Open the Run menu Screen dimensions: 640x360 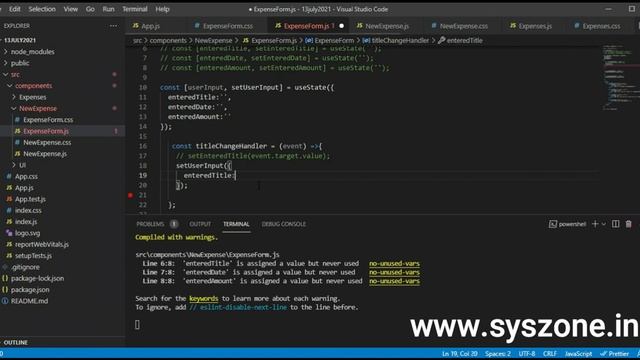point(108,9)
